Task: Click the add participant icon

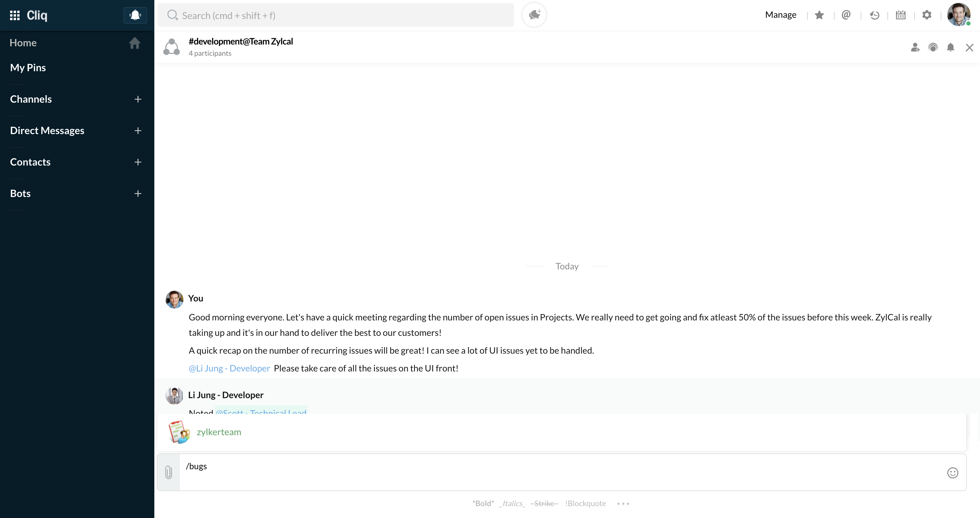Action: (x=915, y=47)
